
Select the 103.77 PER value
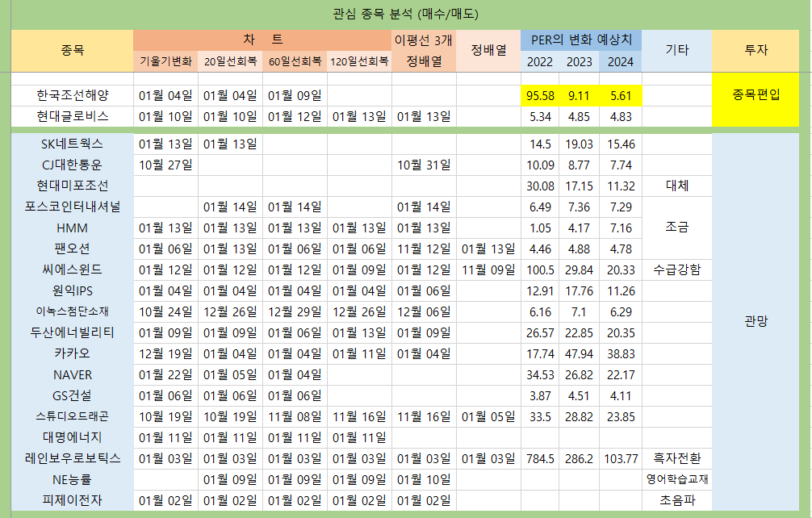[x=621, y=458]
